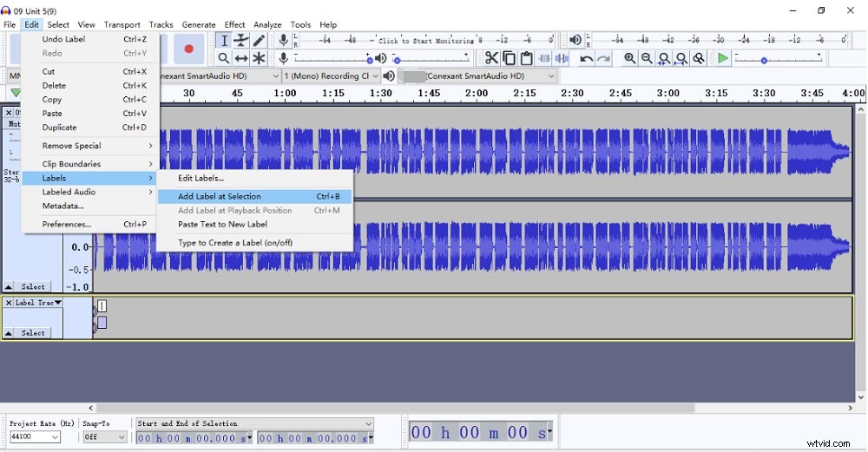The width and height of the screenshot is (868, 452).
Task: Click the Fit Project to Width icon
Action: [x=681, y=58]
